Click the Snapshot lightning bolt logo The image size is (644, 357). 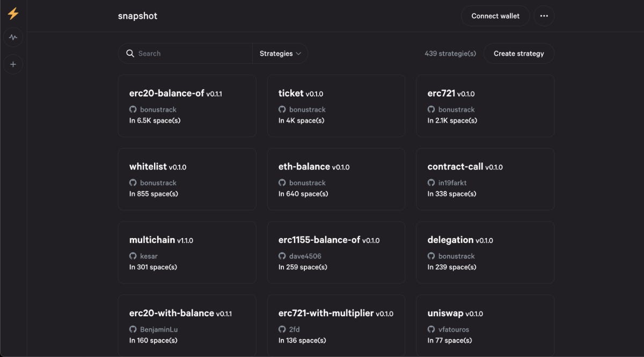13,14
